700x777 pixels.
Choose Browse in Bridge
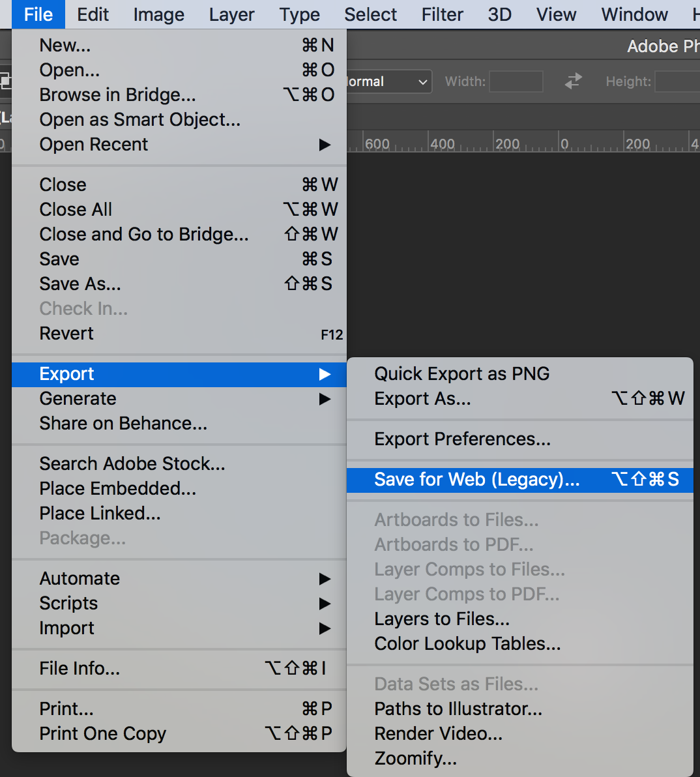click(x=117, y=95)
